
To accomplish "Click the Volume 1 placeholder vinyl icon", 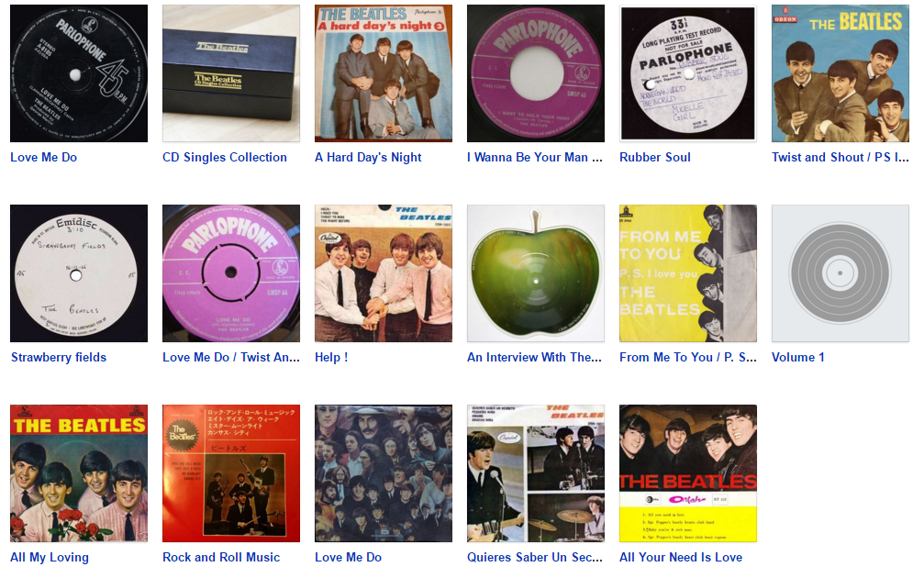I will (841, 273).
